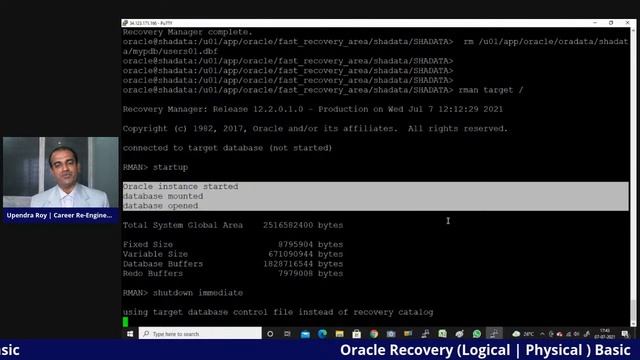The height and width of the screenshot is (360, 640).
Task: Click 'using target database control file' line
Action: coord(278,312)
